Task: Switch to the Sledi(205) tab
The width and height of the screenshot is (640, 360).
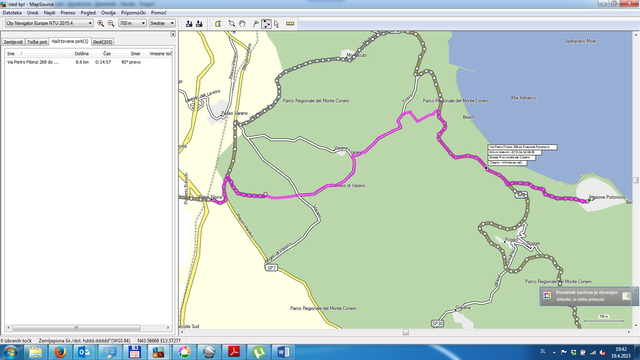Action: (102, 42)
